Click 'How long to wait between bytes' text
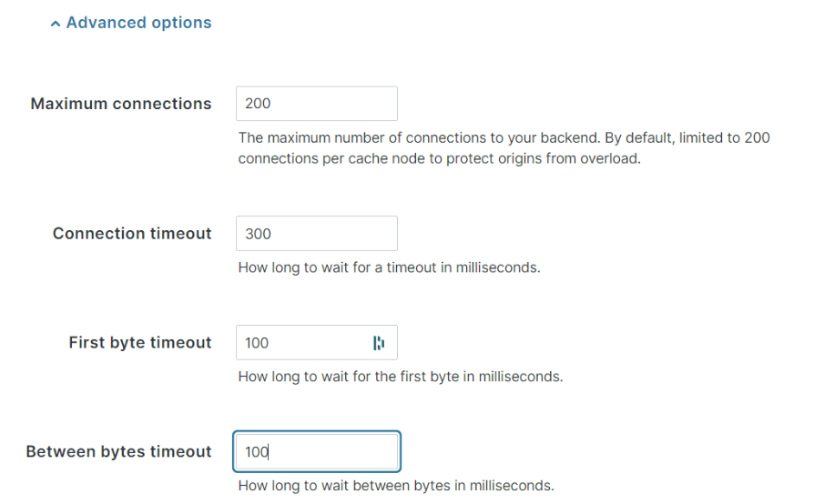The height and width of the screenshot is (504, 834). click(396, 486)
